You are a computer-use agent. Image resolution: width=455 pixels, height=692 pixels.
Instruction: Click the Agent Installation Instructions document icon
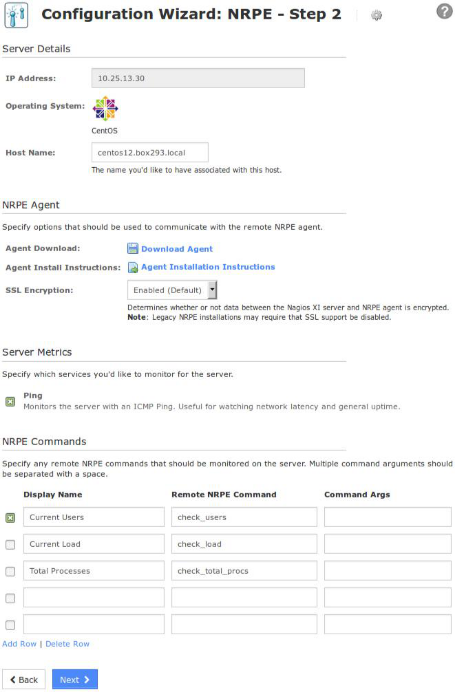[x=132, y=267]
